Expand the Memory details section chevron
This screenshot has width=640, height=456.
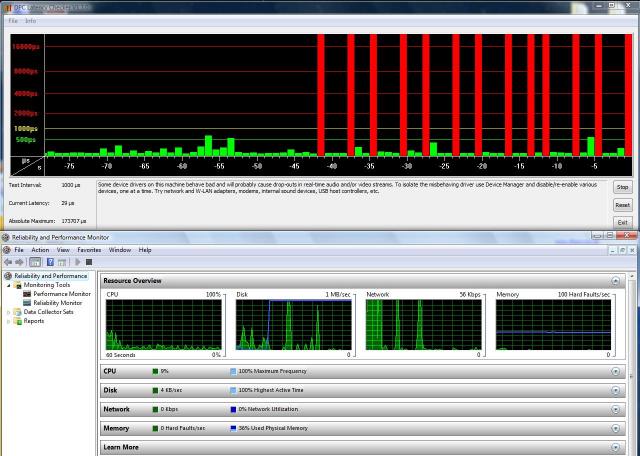(x=616, y=428)
